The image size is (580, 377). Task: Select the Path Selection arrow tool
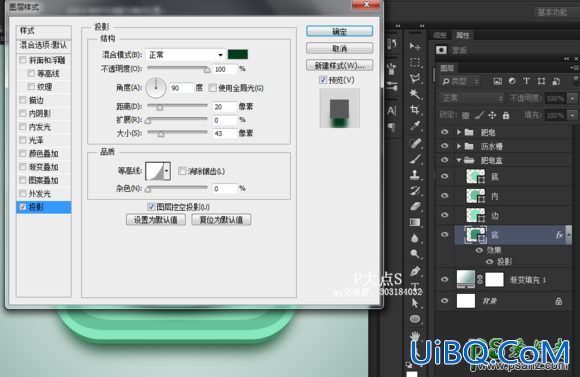point(415,303)
